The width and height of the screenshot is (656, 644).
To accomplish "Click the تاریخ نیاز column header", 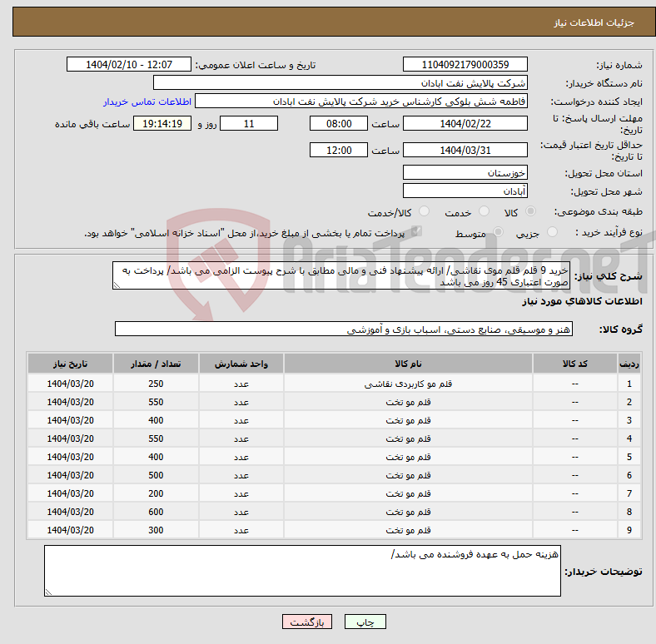I will tap(70, 364).
